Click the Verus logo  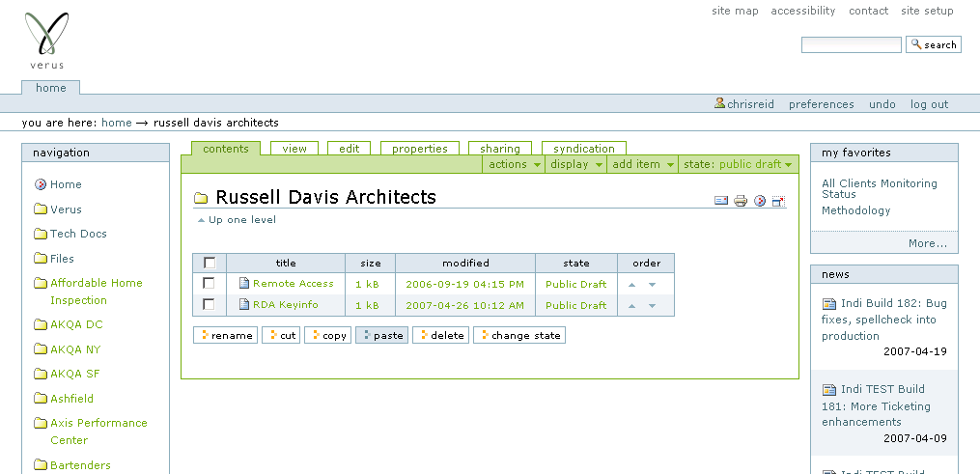pyautogui.click(x=46, y=41)
